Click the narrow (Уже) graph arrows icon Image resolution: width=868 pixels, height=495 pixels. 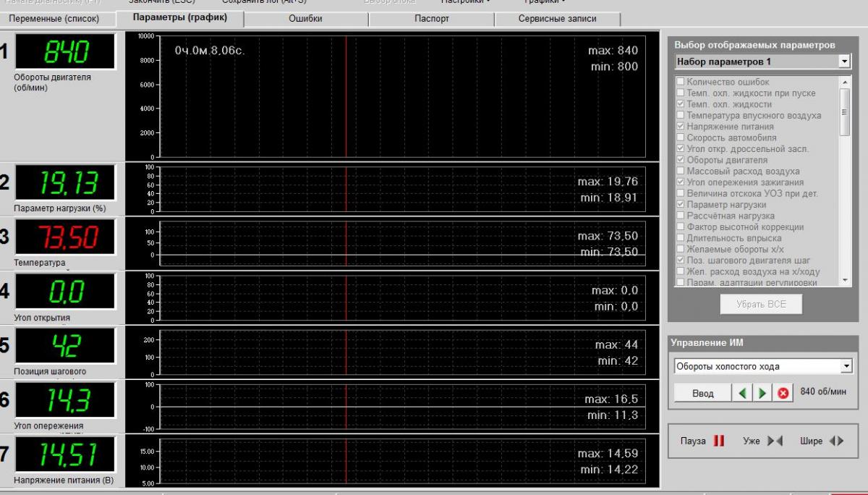tap(775, 441)
